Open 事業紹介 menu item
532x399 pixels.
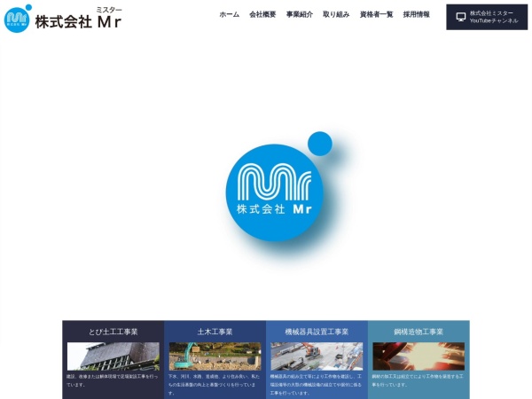[300, 14]
